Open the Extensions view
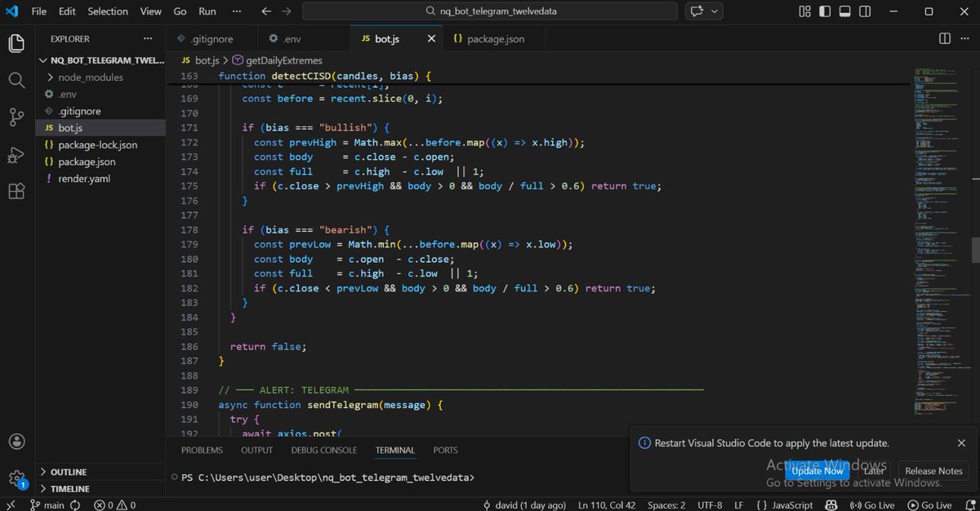Image resolution: width=980 pixels, height=511 pixels. point(16,190)
